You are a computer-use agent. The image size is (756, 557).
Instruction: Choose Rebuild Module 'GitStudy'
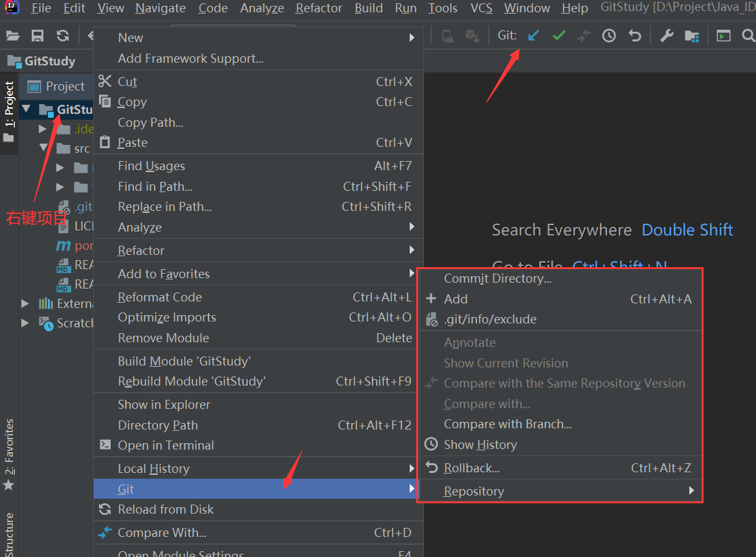[258, 381]
